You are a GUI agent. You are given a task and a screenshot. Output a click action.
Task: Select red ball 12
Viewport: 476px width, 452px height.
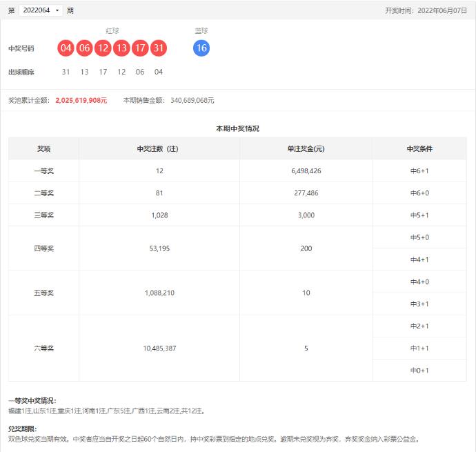click(103, 48)
